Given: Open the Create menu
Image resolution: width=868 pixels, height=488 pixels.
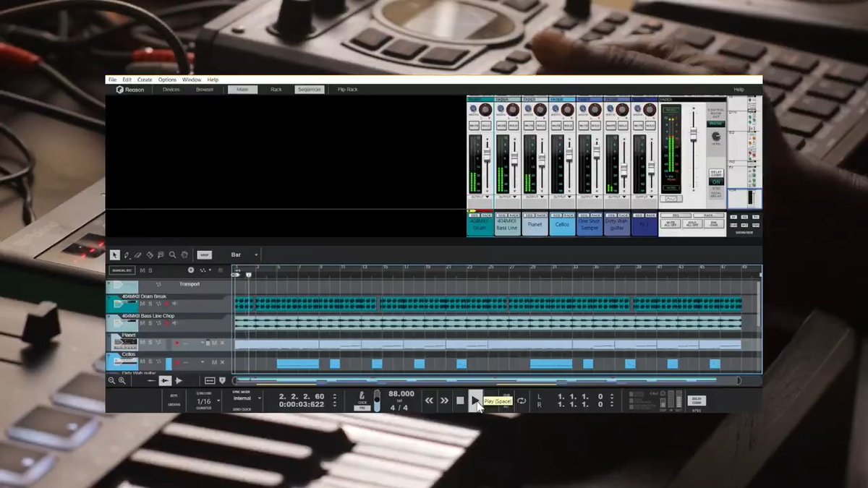Looking at the screenshot, I should [x=145, y=80].
